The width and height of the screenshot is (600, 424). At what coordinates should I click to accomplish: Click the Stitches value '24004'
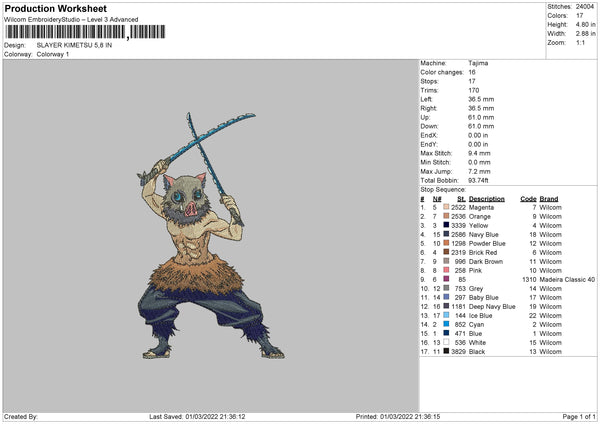click(585, 7)
